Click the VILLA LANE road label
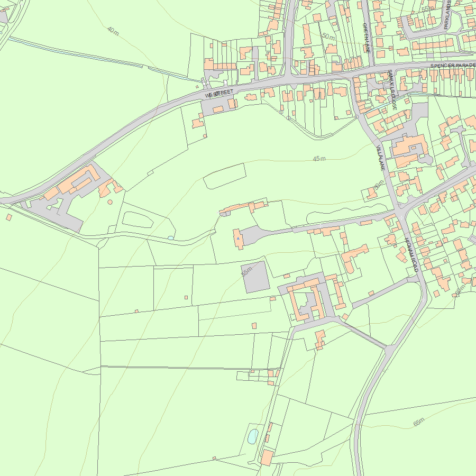The height and width of the screenshot is (476, 476). (381, 158)
